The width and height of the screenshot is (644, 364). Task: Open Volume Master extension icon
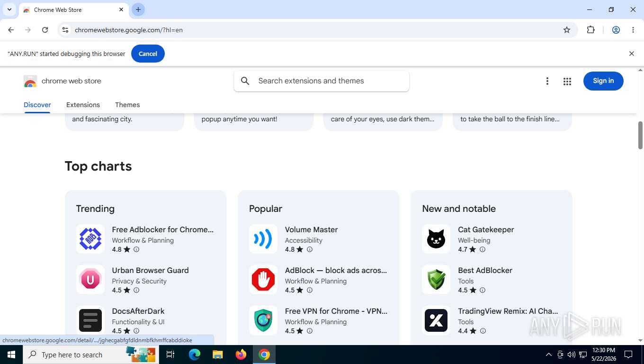(x=263, y=239)
